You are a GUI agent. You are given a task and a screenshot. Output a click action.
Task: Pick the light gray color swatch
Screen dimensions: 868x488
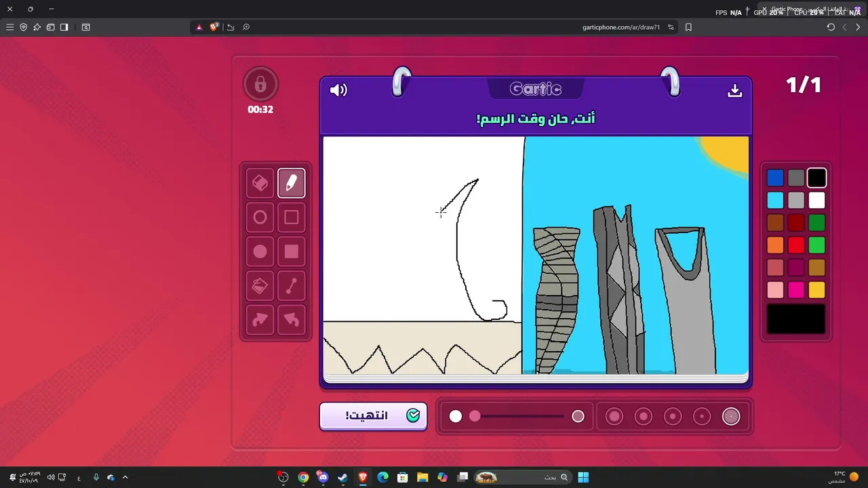[796, 201]
